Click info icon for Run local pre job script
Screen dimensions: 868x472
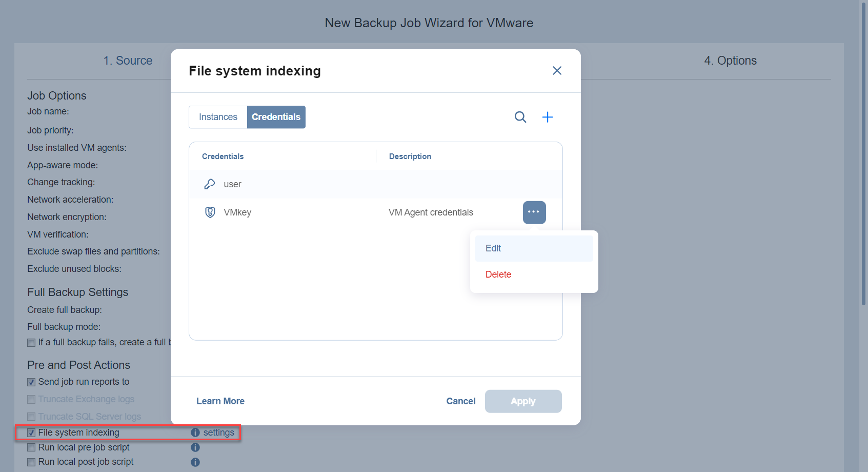195,447
